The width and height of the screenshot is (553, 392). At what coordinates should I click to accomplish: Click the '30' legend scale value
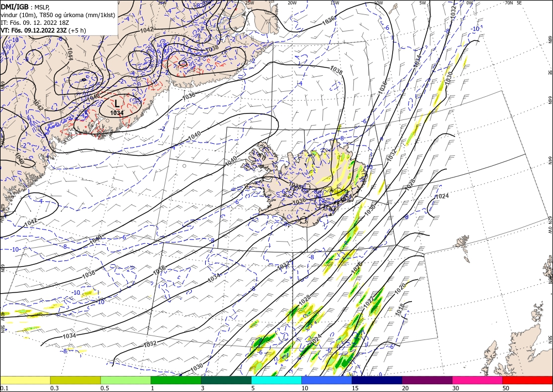pos(455,388)
